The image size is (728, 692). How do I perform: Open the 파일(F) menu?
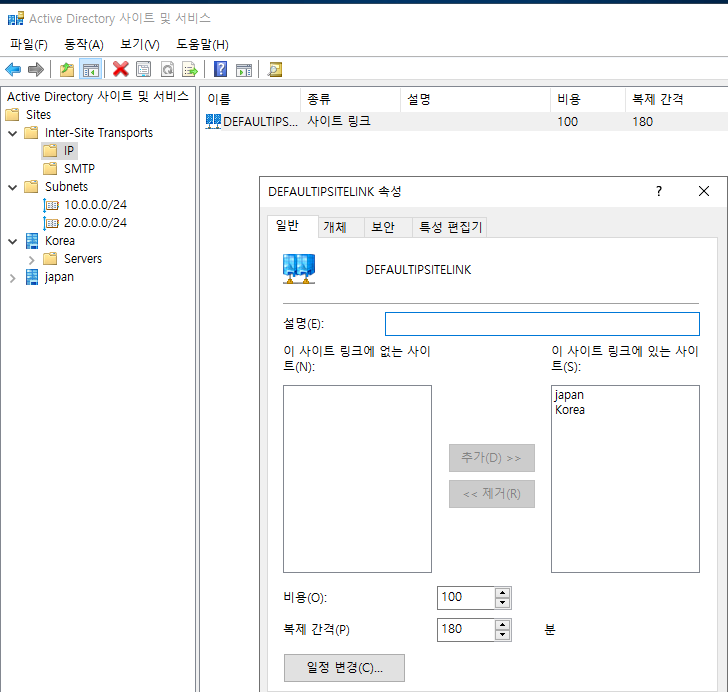(x=29, y=45)
